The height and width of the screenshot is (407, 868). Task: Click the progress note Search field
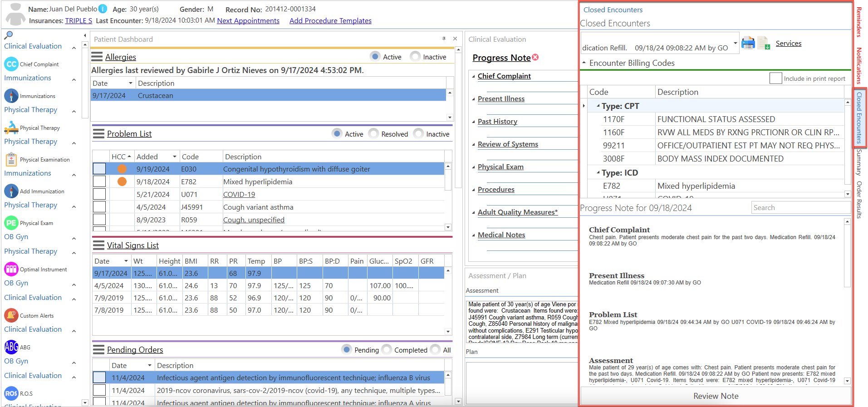pyautogui.click(x=801, y=207)
